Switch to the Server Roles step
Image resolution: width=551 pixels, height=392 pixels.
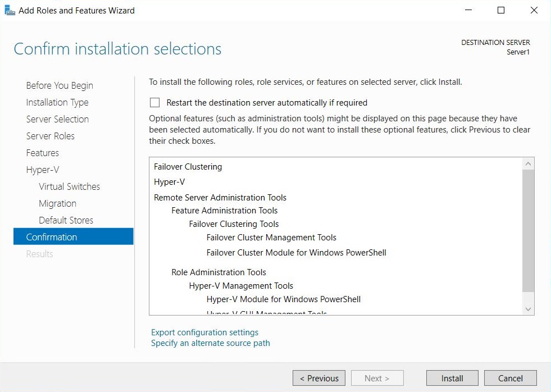[x=50, y=136]
